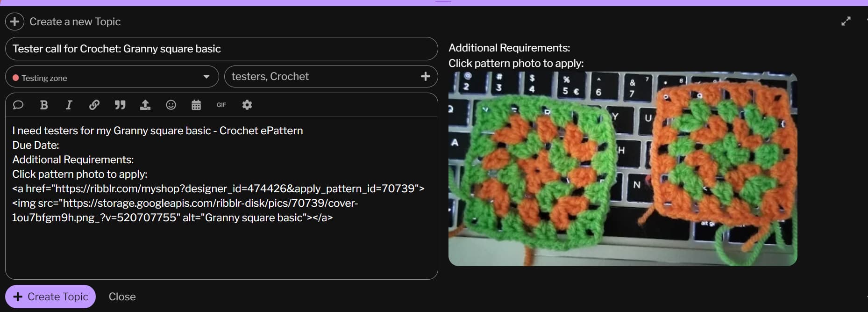This screenshot has height=312, width=868.
Task: Toggle whisper speech bubble icon
Action: pos(18,105)
